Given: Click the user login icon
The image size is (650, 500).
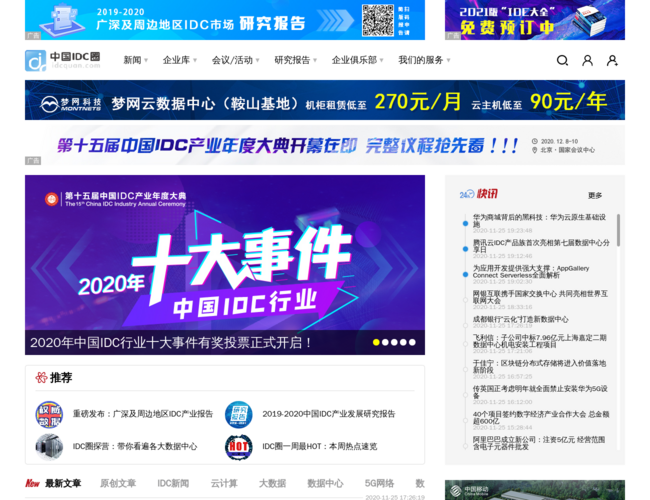Looking at the screenshot, I should coord(587,61).
